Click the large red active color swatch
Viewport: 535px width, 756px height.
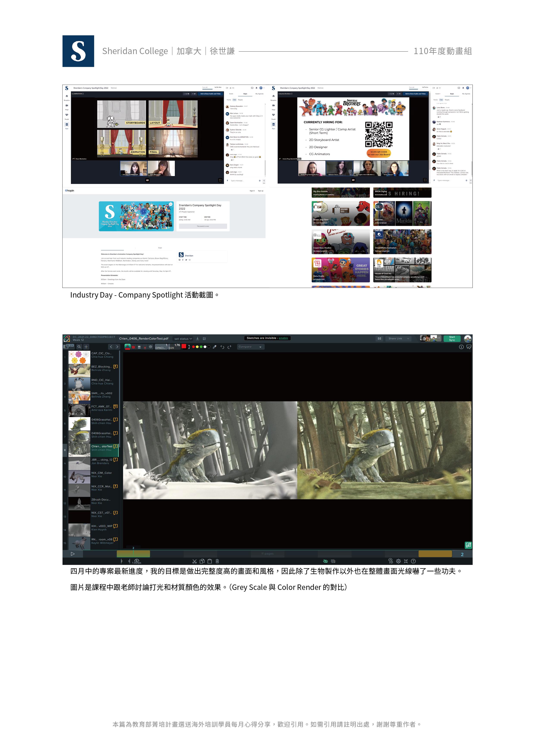pos(184,346)
